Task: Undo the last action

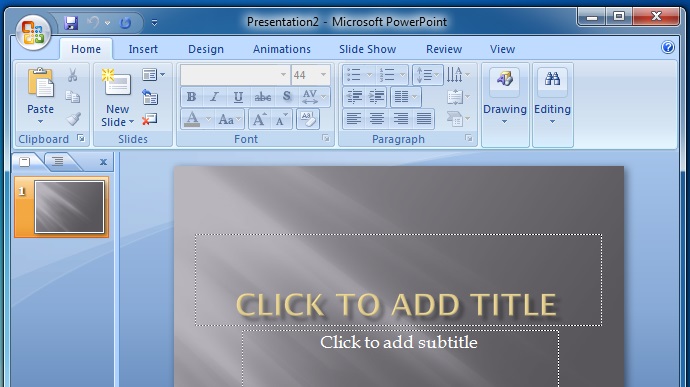Action: [94, 22]
